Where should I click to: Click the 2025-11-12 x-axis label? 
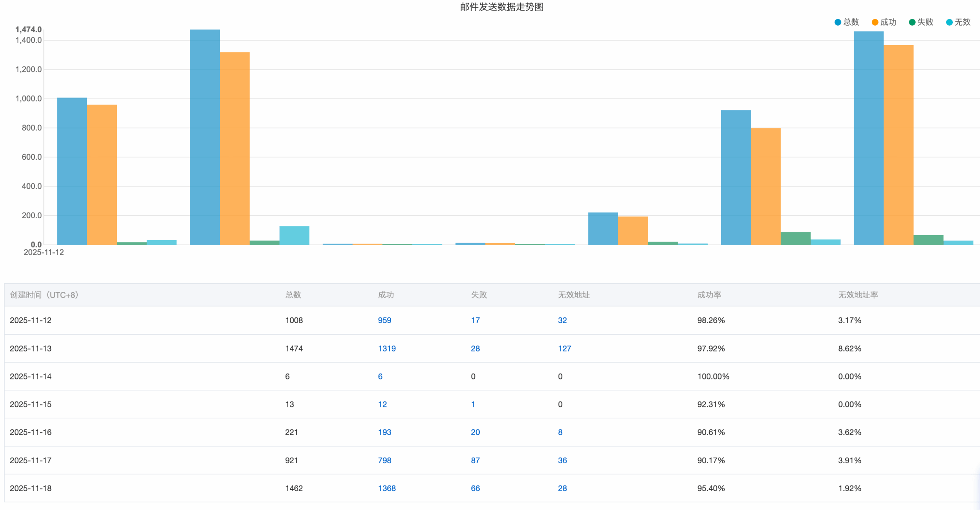(x=44, y=252)
